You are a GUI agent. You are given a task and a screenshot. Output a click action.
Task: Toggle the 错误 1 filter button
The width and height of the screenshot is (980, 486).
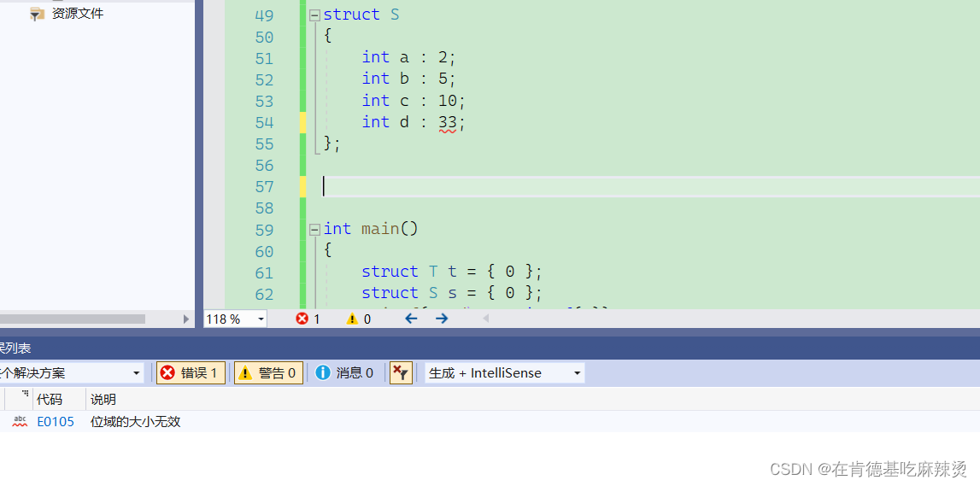191,373
